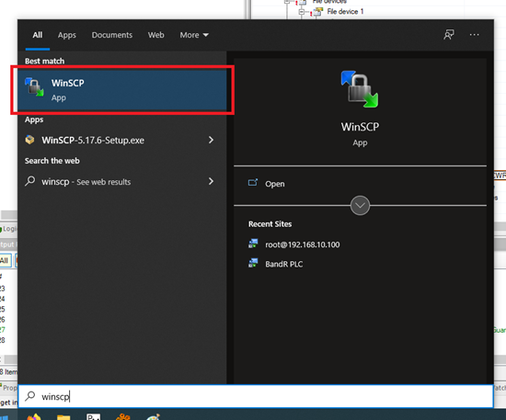Switch to the Documents tab
This screenshot has height=420, width=506.
[112, 35]
